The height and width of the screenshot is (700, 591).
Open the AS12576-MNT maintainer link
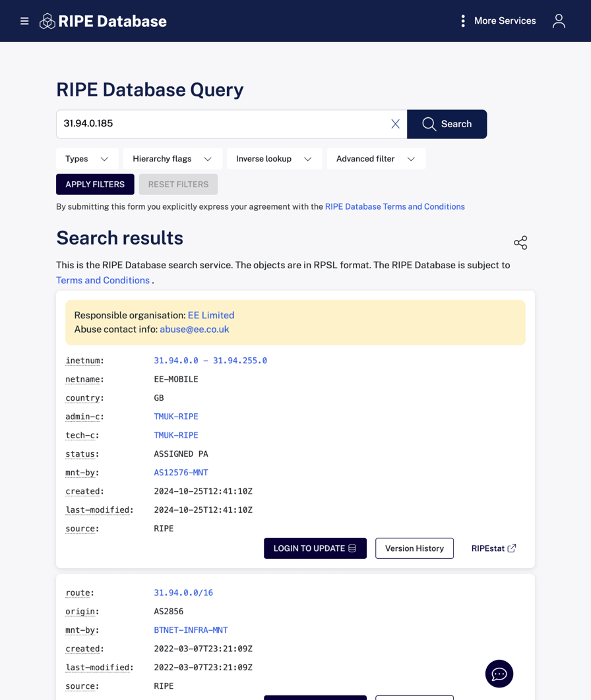tap(181, 473)
